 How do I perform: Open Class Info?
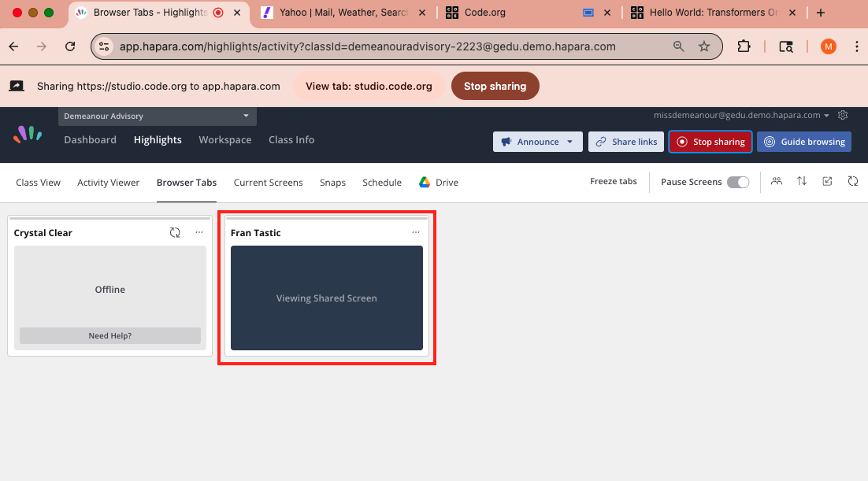click(x=291, y=140)
